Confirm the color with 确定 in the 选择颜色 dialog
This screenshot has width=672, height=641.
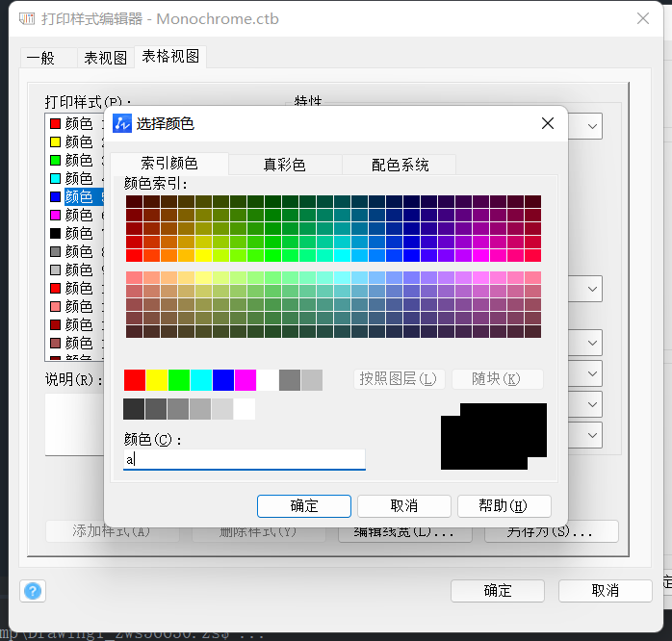tap(304, 506)
